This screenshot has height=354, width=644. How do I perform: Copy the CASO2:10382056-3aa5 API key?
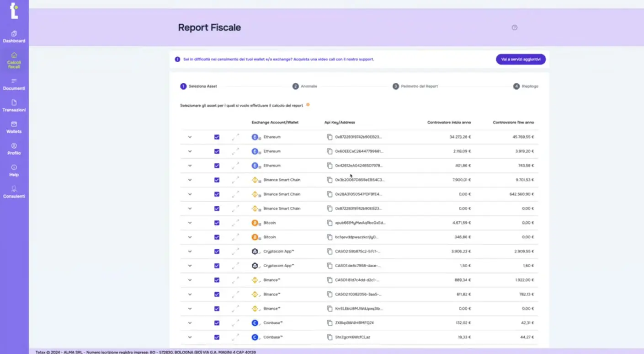click(x=330, y=295)
